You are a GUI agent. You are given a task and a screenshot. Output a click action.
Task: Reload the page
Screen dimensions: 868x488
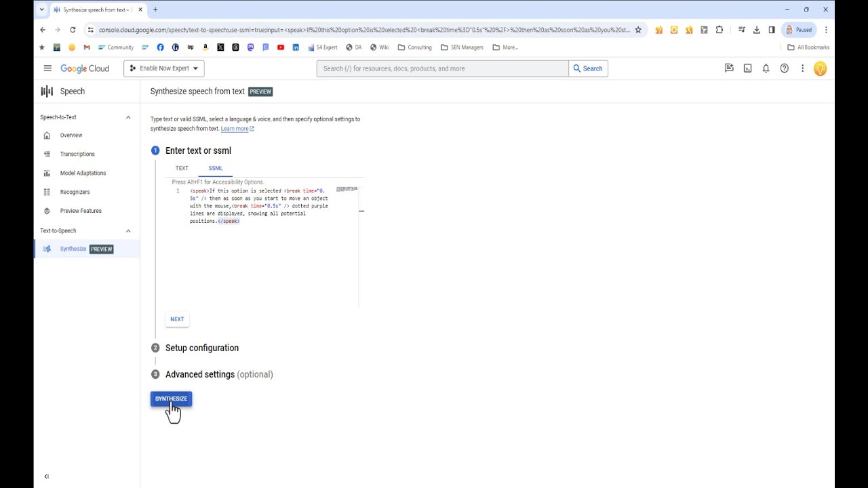click(73, 30)
